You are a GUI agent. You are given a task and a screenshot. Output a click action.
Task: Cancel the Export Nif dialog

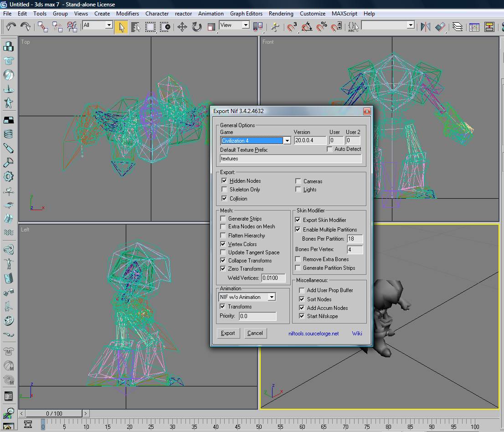(255, 333)
